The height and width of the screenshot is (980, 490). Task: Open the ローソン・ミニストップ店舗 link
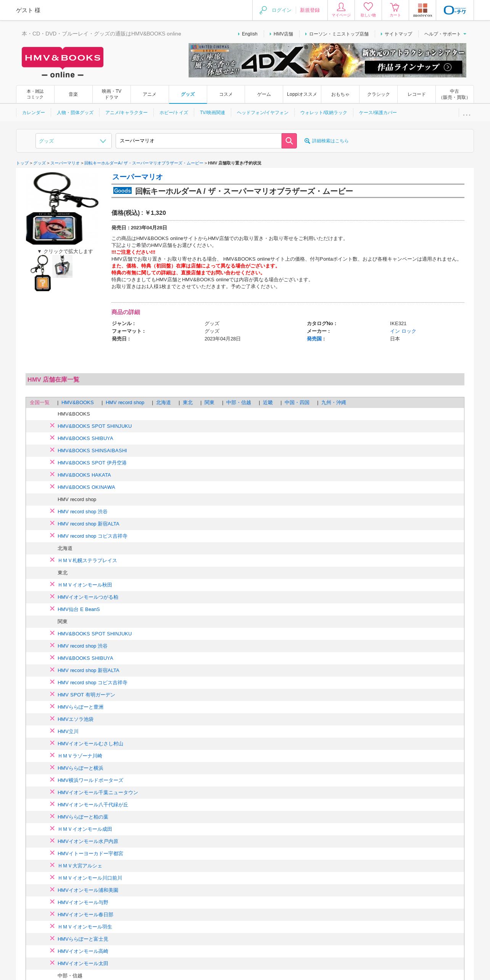pyautogui.click(x=339, y=34)
